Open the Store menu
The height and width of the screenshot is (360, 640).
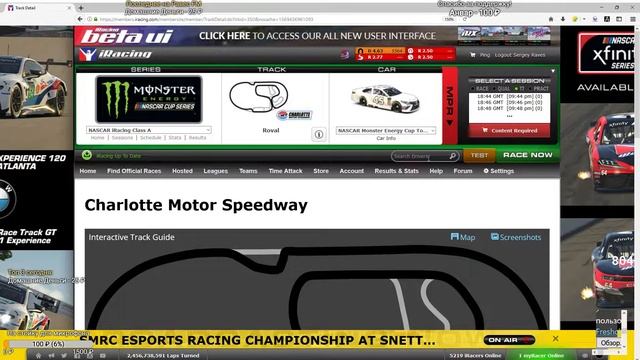click(x=321, y=171)
